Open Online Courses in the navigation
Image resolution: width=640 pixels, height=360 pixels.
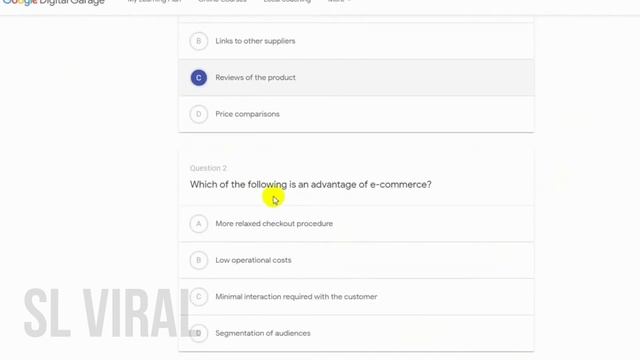point(222,1)
